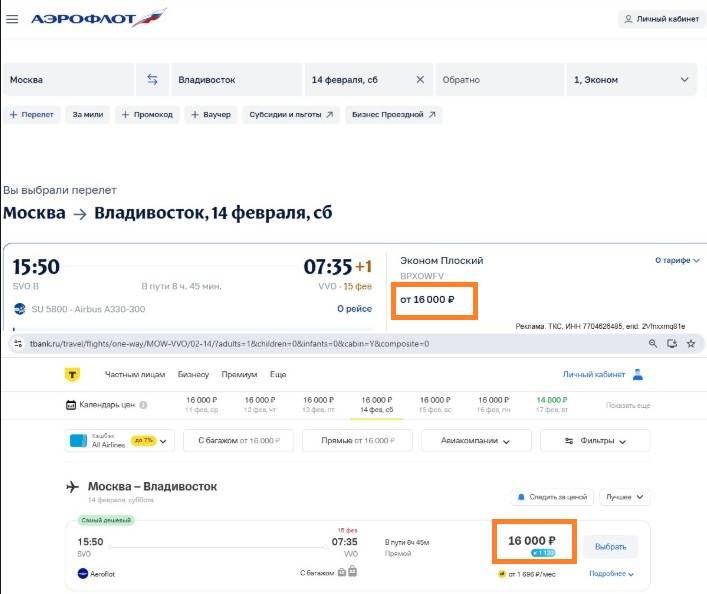
Task: Expand the Авиакомпании dropdown
Action: coord(474,440)
